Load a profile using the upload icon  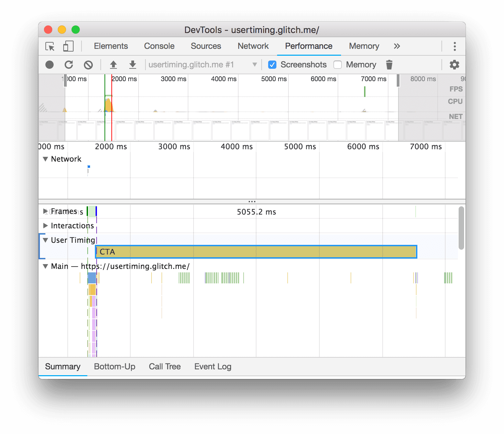point(113,64)
